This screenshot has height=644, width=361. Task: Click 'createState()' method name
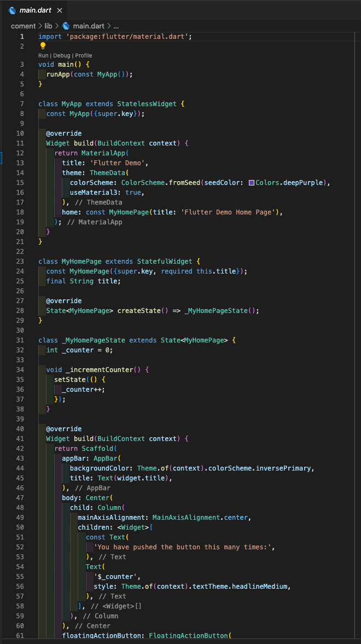(x=143, y=311)
